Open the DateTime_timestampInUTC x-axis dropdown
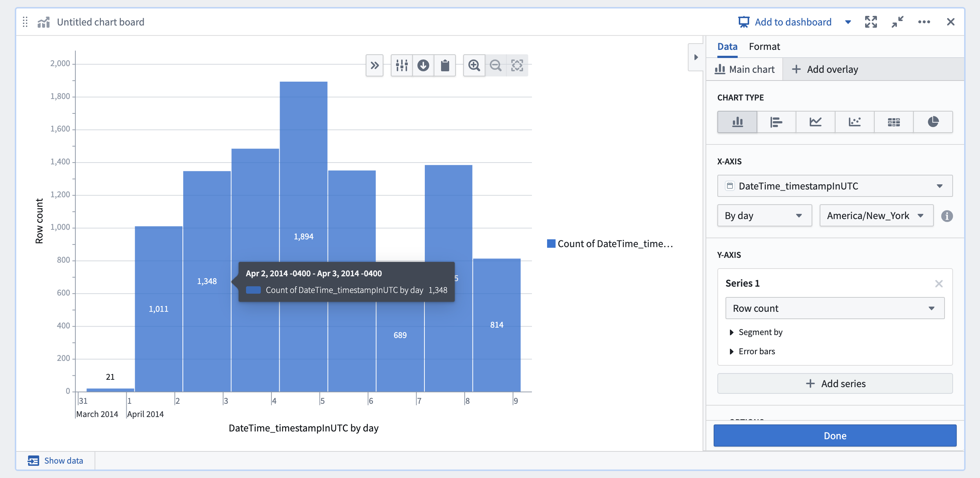The height and width of the screenshot is (478, 980). [835, 186]
